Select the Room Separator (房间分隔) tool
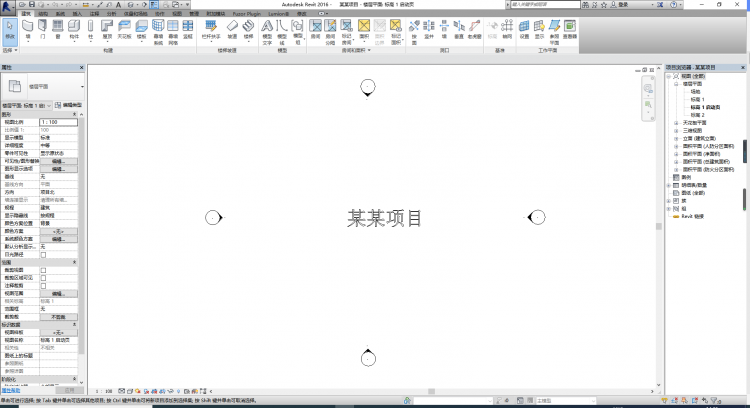750x408 pixels. click(331, 32)
